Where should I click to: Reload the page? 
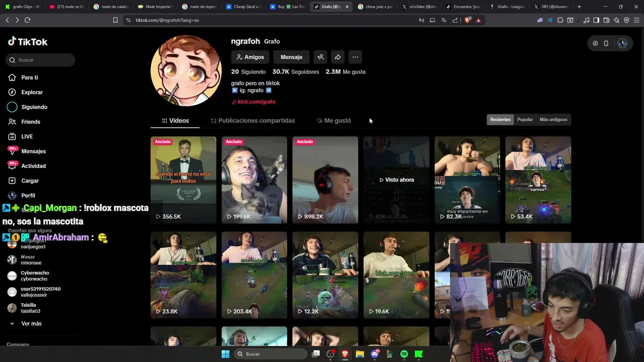pos(27,20)
